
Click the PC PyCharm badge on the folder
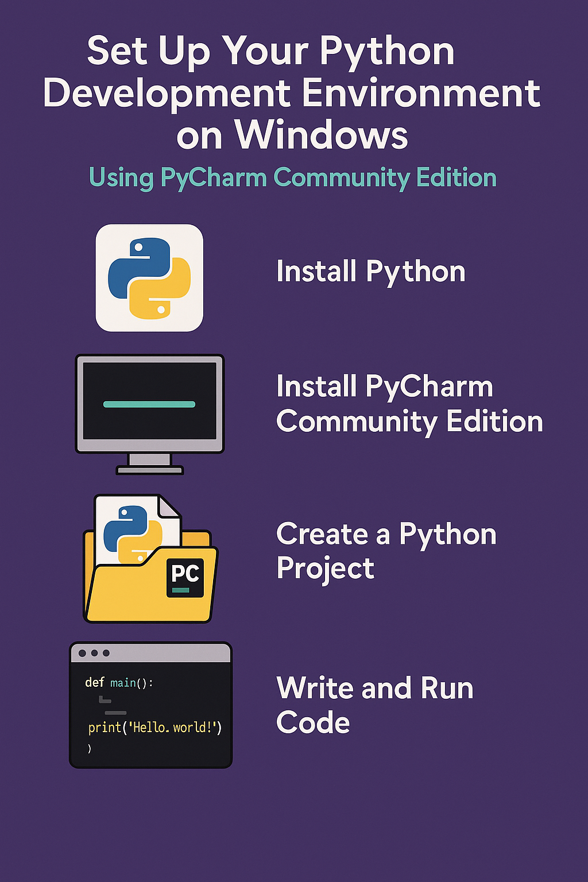tap(185, 577)
